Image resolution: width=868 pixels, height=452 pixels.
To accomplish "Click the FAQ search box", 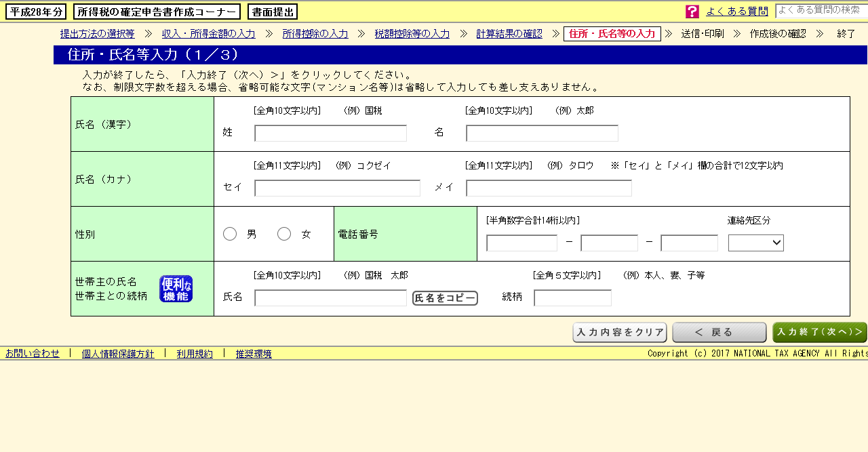I will point(821,11).
